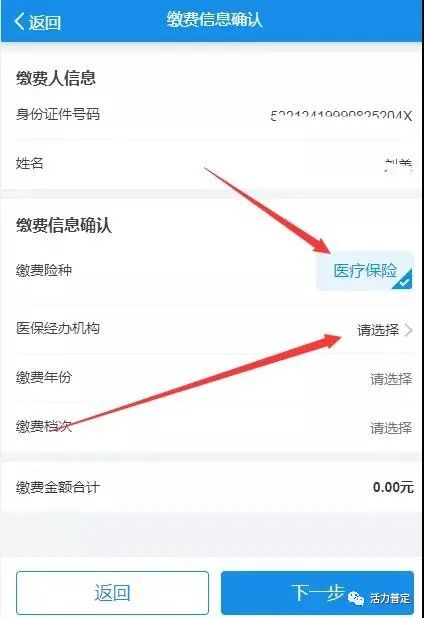The width and height of the screenshot is (424, 618).
Task: Click the WeChat logo watermark icon
Action: tap(356, 598)
